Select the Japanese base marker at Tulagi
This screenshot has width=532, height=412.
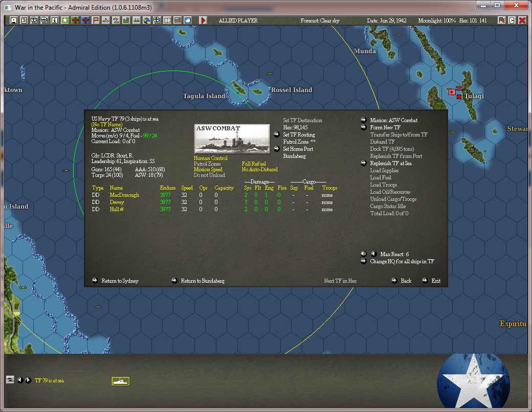[x=452, y=91]
